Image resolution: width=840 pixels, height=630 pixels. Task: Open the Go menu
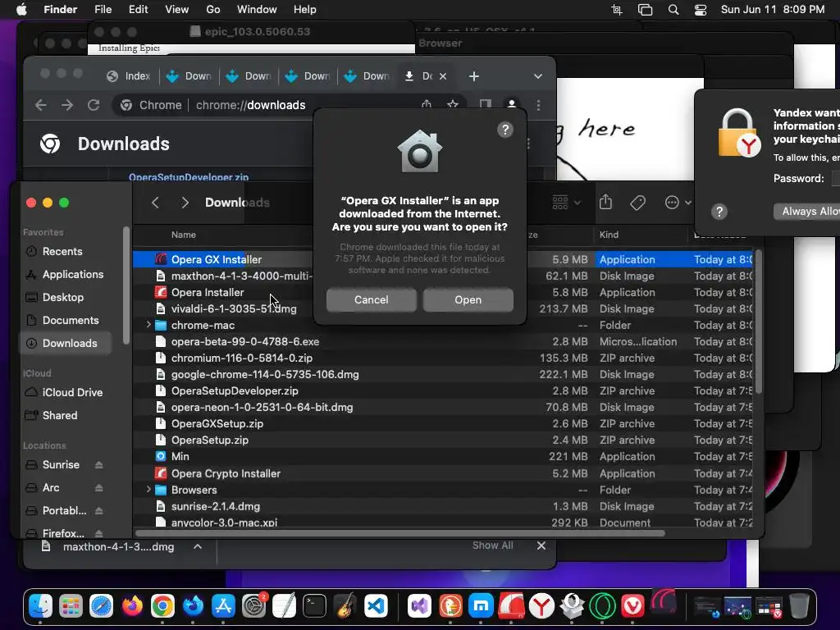[x=213, y=10]
